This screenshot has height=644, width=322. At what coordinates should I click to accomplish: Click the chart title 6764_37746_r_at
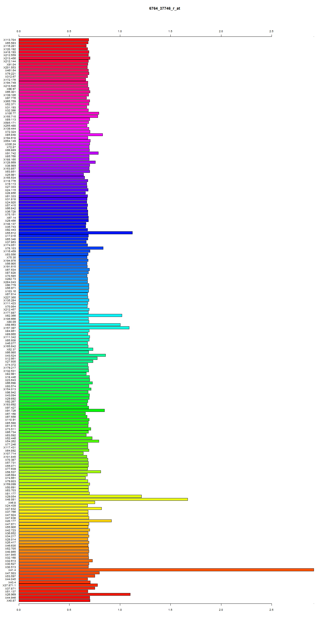(x=164, y=8)
